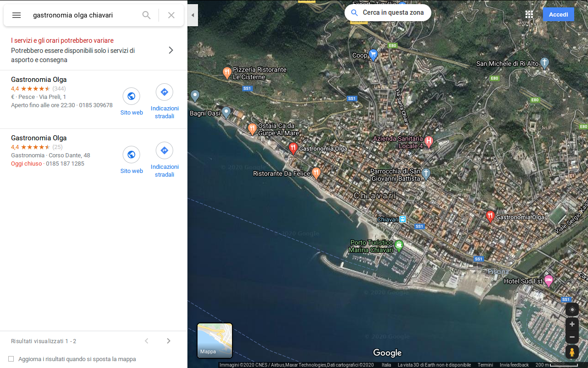Clear the search with the X icon
This screenshot has height=368, width=588.
pyautogui.click(x=171, y=15)
